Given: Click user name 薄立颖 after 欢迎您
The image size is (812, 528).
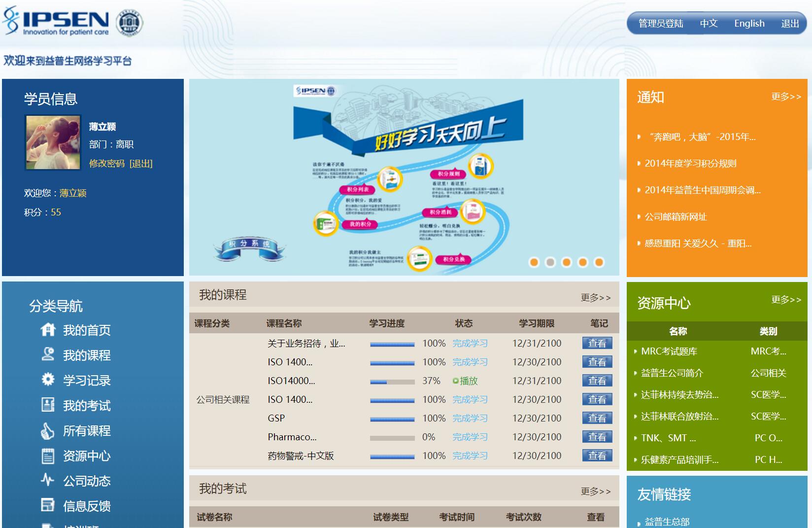Looking at the screenshot, I should [73, 193].
